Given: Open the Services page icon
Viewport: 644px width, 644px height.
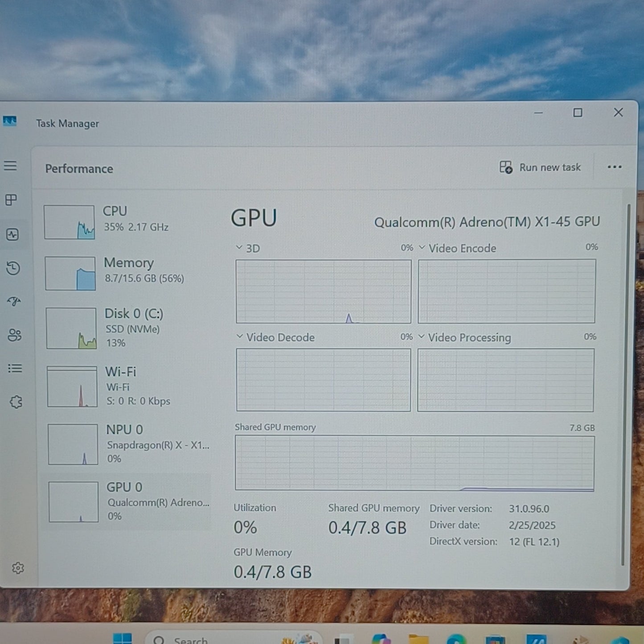Looking at the screenshot, I should point(16,402).
